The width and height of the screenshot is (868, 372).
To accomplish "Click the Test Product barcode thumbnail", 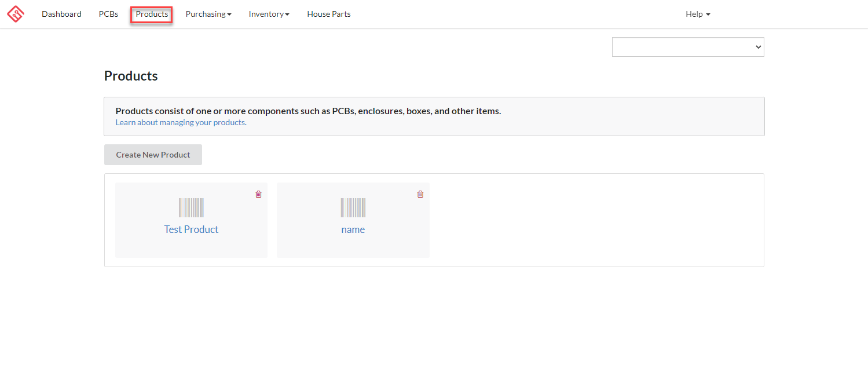I will tap(191, 207).
